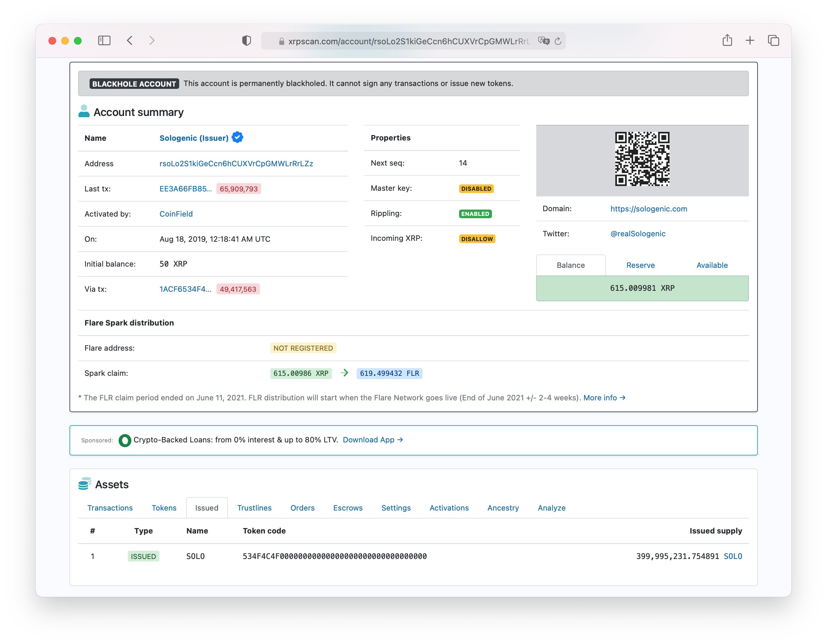Screen dimensions: 827x644
Task: Click the coins icon next to Assets
Action: [x=84, y=483]
